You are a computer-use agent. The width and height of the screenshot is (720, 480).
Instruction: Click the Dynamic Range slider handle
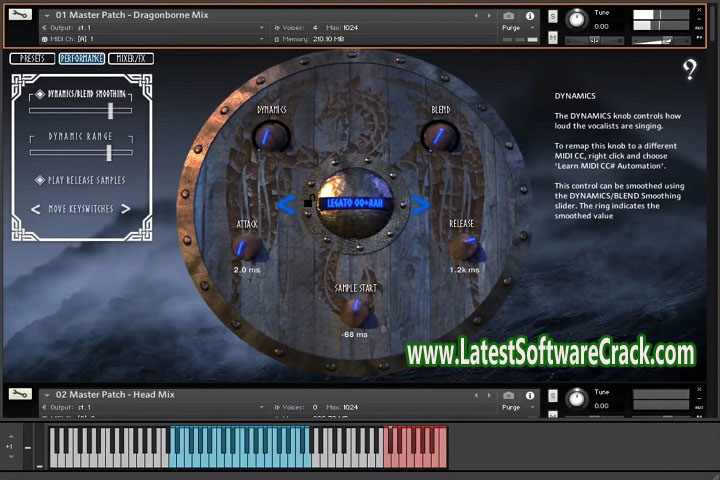point(107,152)
